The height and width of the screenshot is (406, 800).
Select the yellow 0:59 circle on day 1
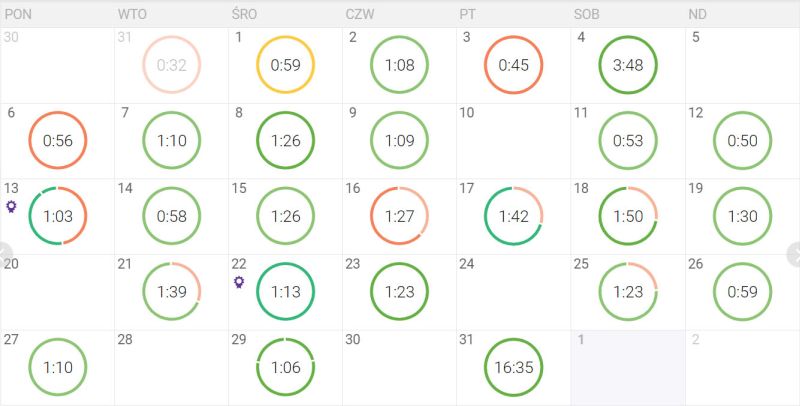(x=286, y=65)
